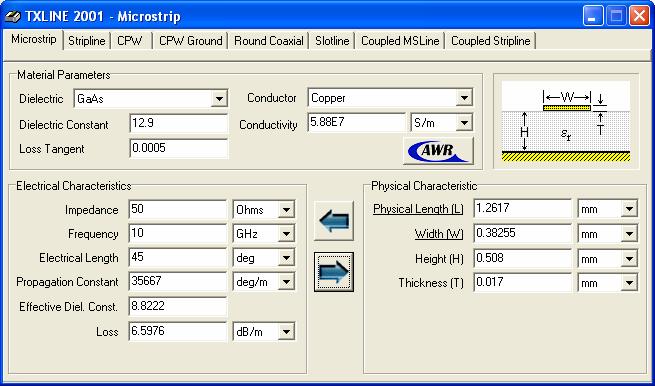Go to the Coupled MSLine tab
655x386 pixels.
[400, 41]
